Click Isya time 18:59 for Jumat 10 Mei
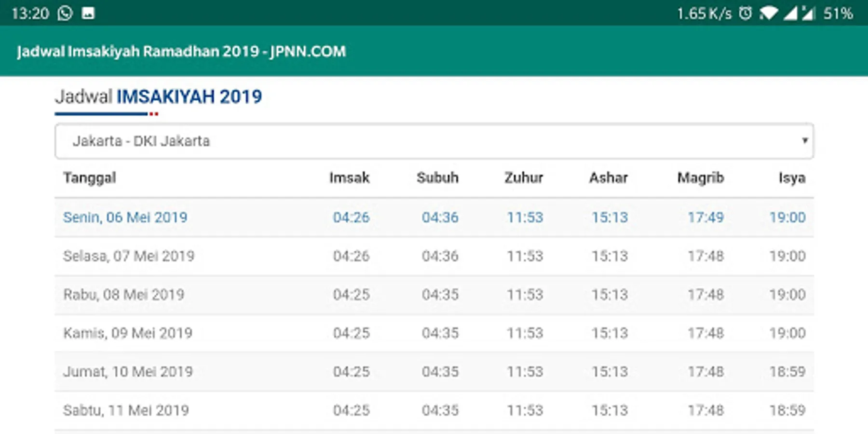 coord(787,372)
